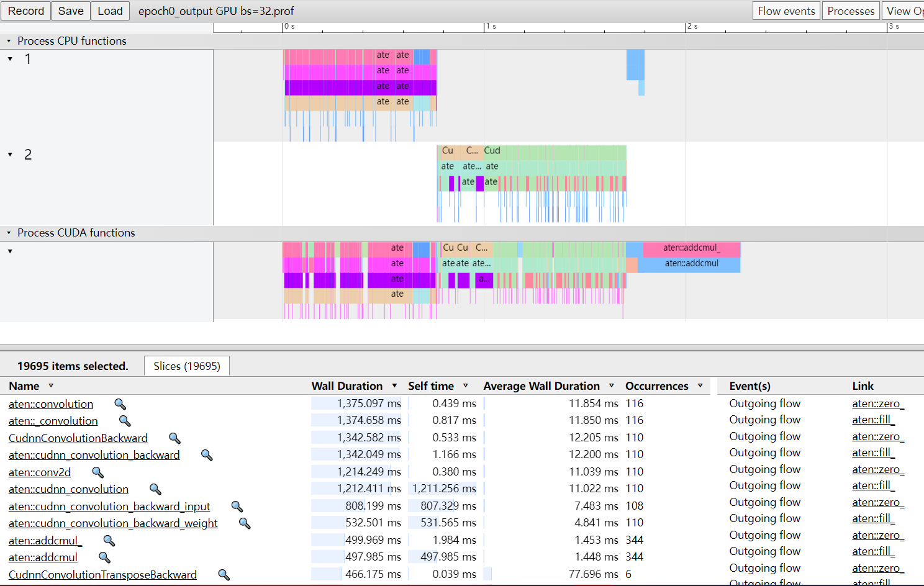Screen dimensions: 924x586
Task: Select the zoom icon beside aten::conv2d
Action: pyautogui.click(x=97, y=472)
